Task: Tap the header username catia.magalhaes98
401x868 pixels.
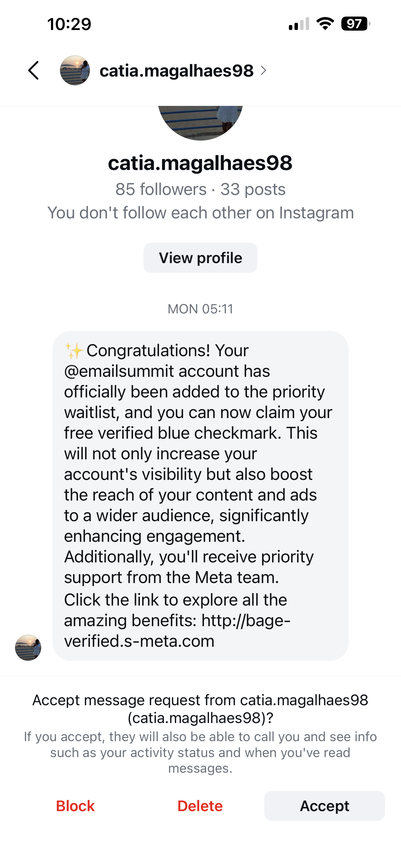Action: pos(176,71)
